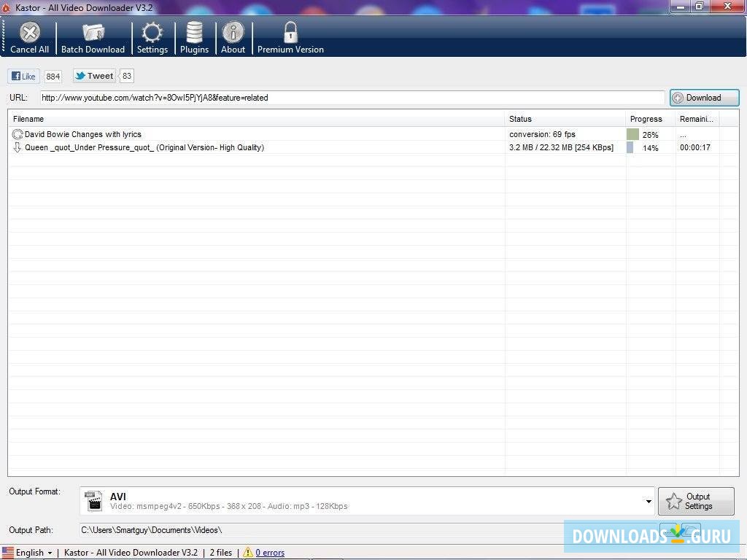This screenshot has height=560, width=747.
Task: Click the Status column header
Action: point(519,119)
